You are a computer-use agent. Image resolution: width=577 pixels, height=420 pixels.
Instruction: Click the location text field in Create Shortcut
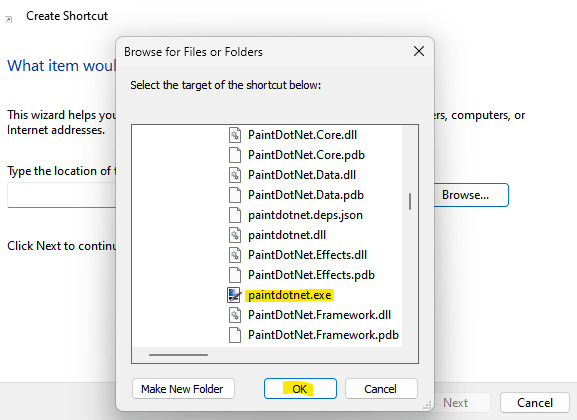tap(61, 195)
